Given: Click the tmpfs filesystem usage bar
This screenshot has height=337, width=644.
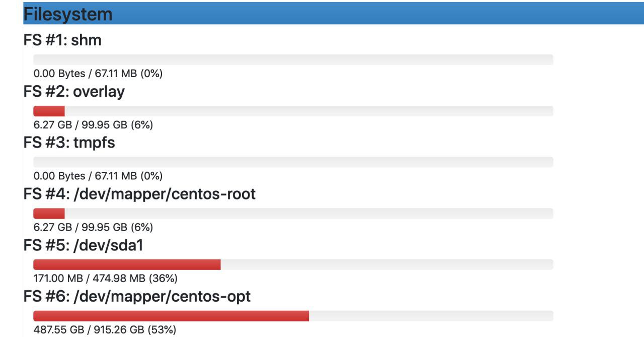Looking at the screenshot, I should tap(293, 162).
